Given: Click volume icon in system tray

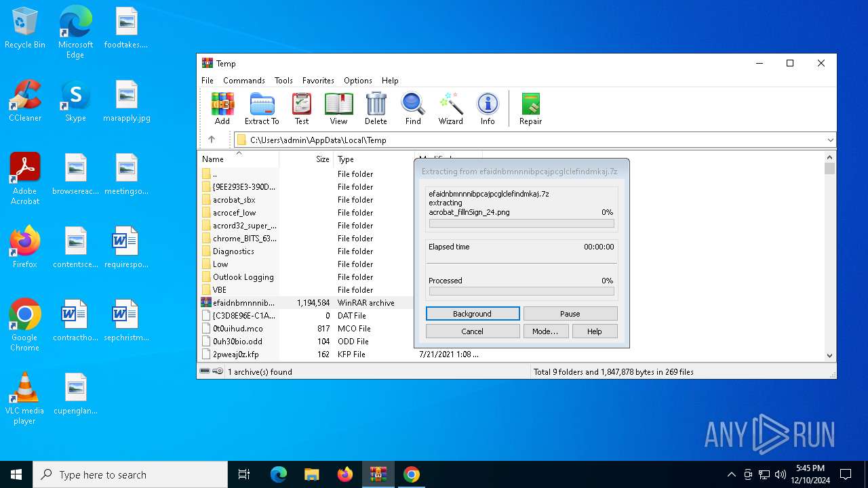Looking at the screenshot, I should [x=781, y=474].
